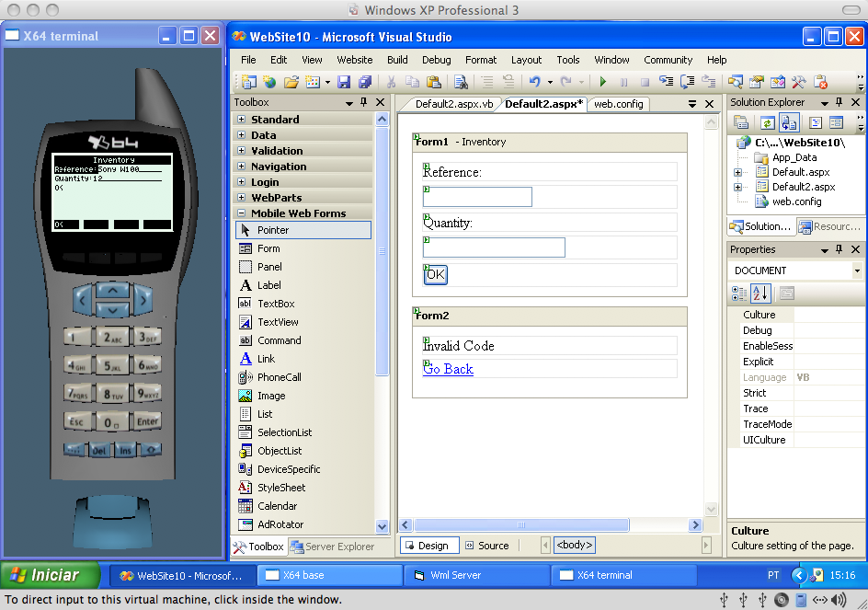
Task: Click the Esc key on X64 terminal
Action: point(77,421)
